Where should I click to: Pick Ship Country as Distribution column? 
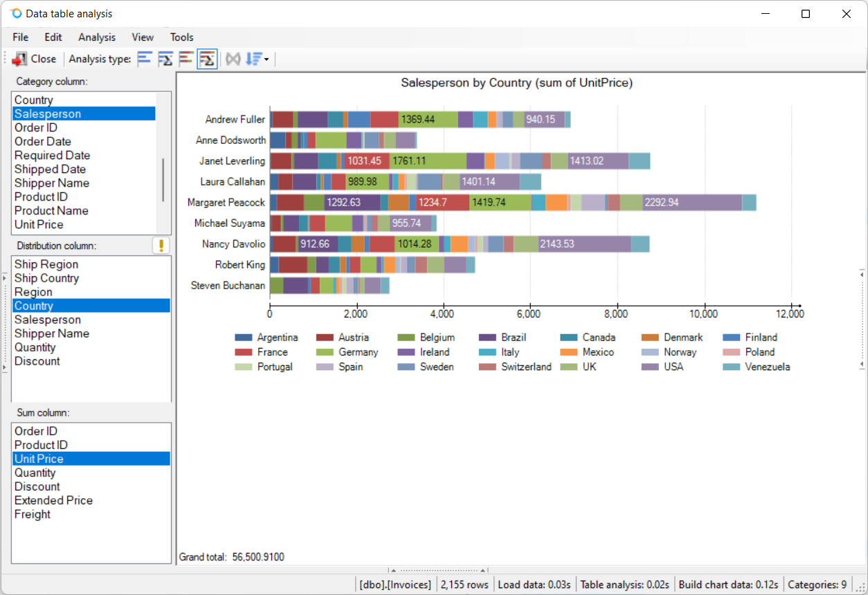pos(46,278)
